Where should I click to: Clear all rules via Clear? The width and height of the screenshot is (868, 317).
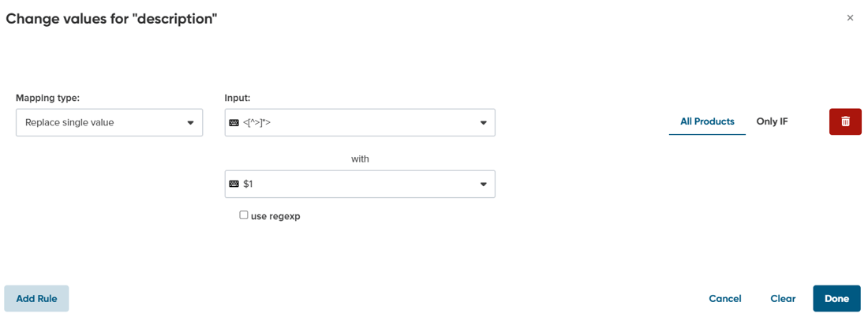[x=784, y=299]
